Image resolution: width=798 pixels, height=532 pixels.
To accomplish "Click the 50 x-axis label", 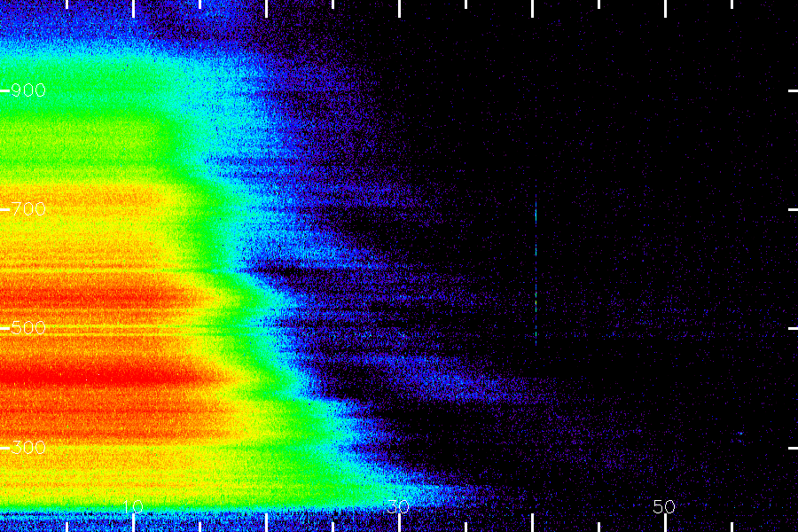I will pyautogui.click(x=664, y=506).
